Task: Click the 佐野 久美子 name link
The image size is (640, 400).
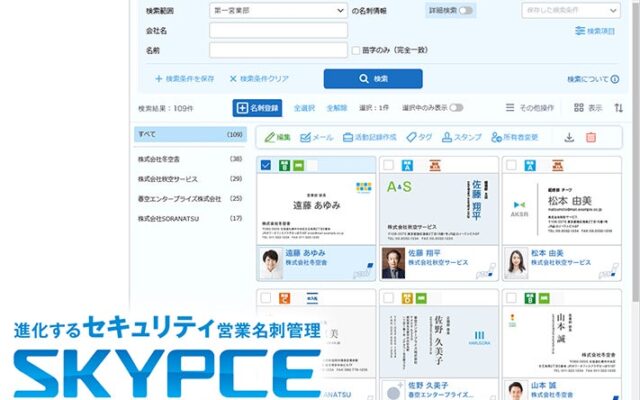Action: (x=428, y=385)
